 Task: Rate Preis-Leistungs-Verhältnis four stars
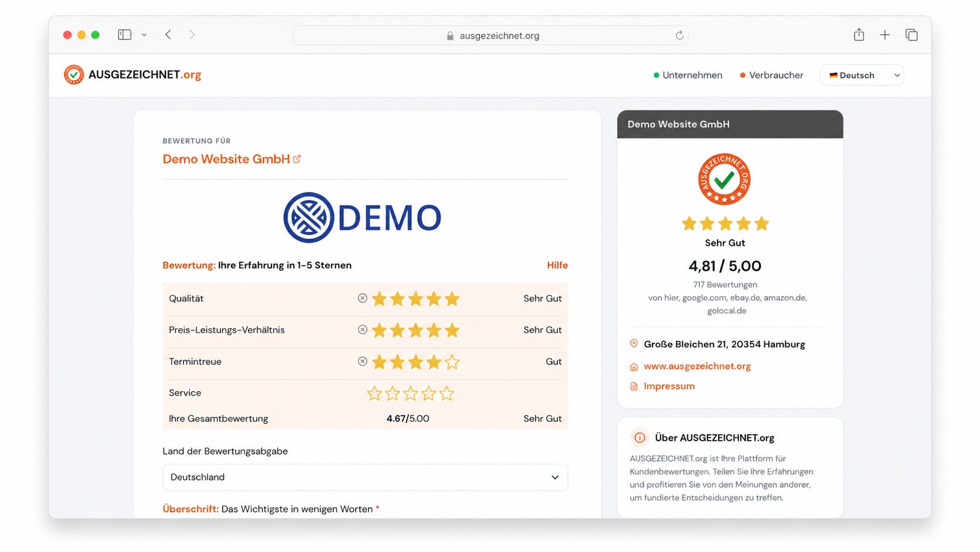(x=434, y=330)
